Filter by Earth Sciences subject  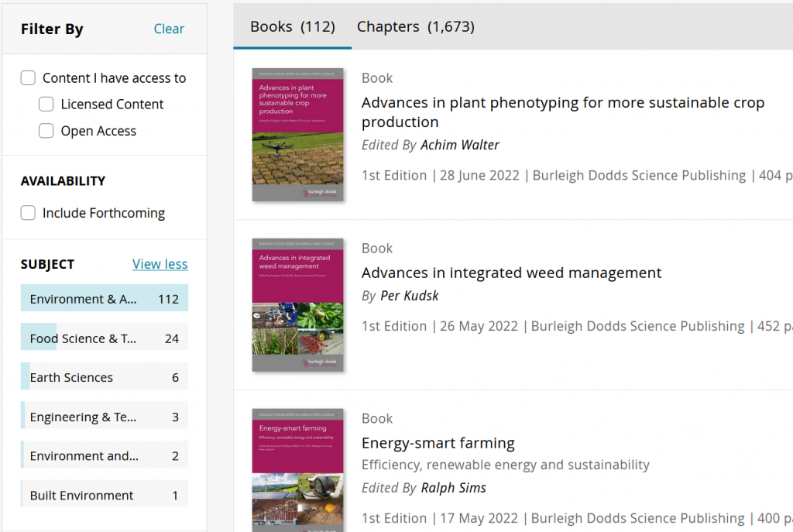coord(105,377)
